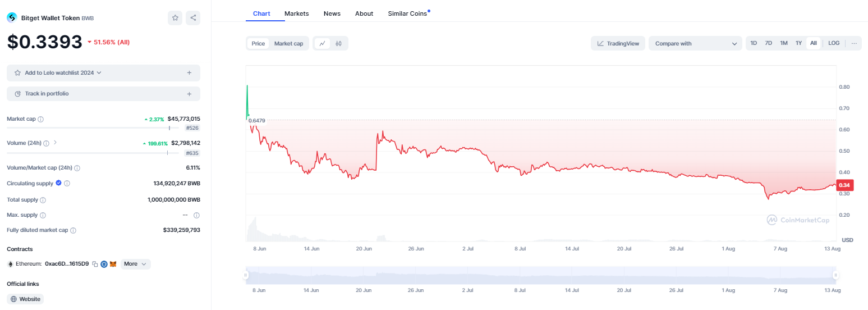Viewport: 868px width, 310px height.
Task: Open Circulating supply info icon
Action: [x=67, y=183]
